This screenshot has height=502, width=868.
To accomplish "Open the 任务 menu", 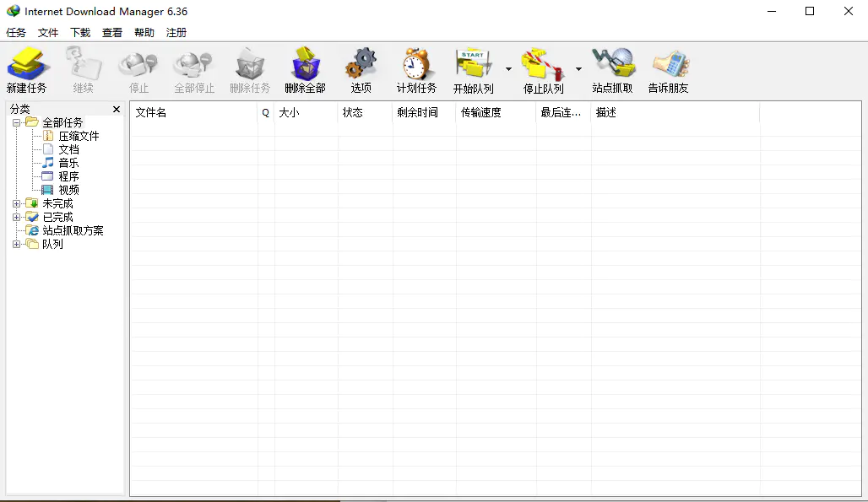I will [x=16, y=33].
